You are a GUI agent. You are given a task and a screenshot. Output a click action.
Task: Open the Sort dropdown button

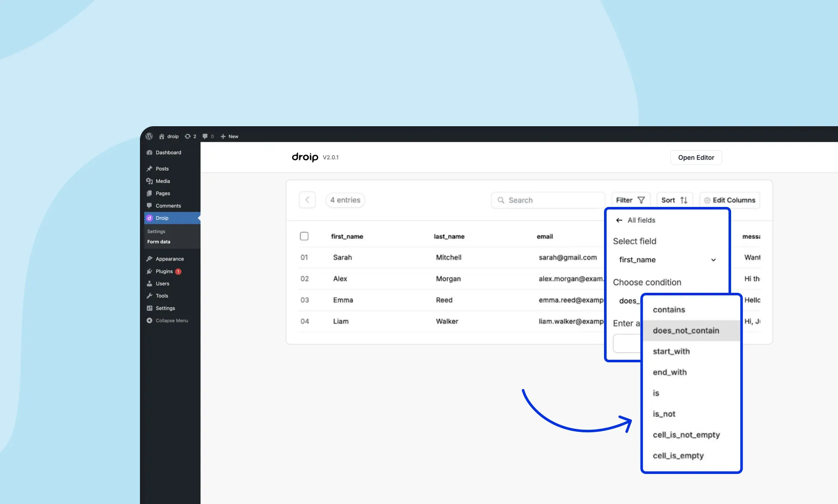[x=674, y=200]
